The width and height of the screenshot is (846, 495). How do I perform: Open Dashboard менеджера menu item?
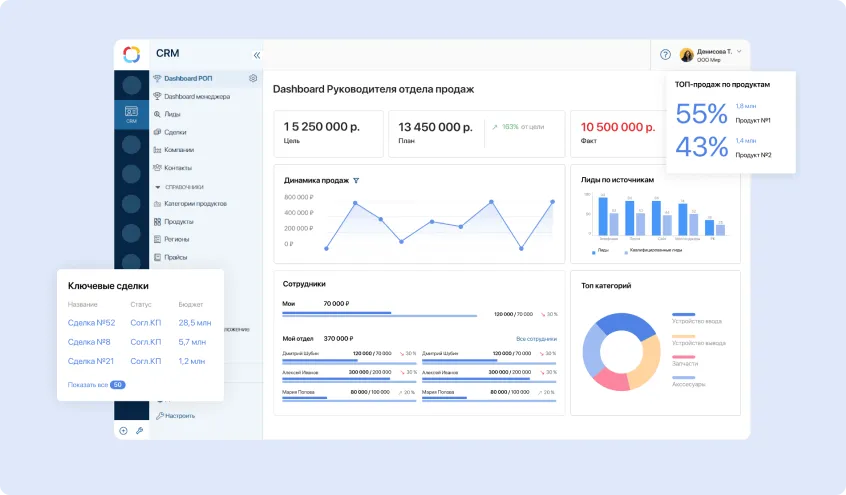[196, 97]
